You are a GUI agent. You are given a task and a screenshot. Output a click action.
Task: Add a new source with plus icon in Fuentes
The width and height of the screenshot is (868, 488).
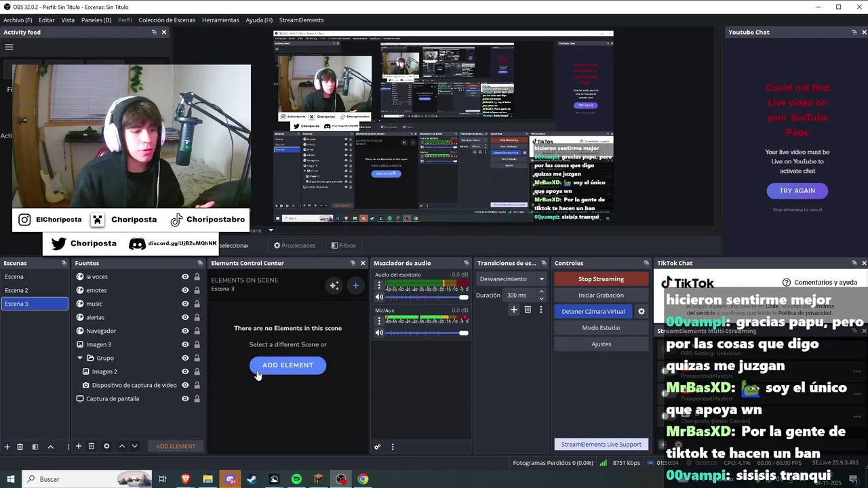79,446
